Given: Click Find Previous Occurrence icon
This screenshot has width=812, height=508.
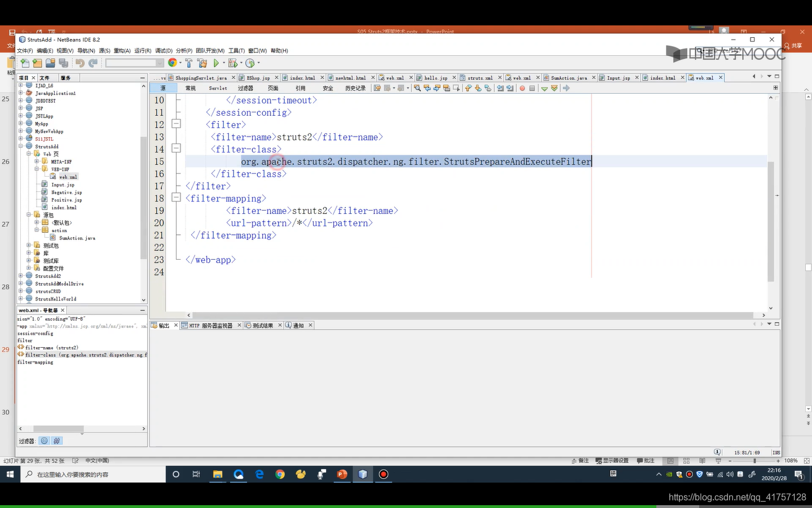Looking at the screenshot, I should 427,88.
